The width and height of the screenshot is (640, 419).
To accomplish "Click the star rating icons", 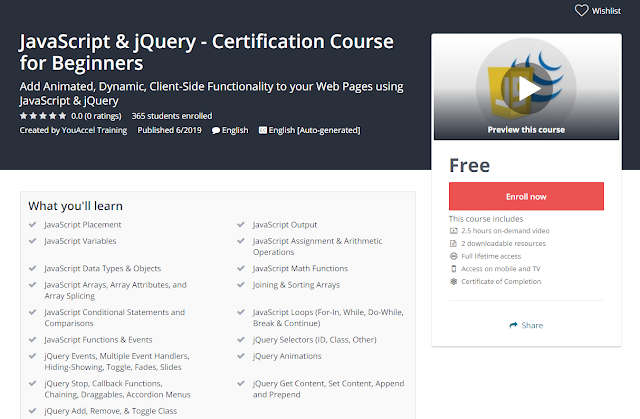I will (41, 115).
